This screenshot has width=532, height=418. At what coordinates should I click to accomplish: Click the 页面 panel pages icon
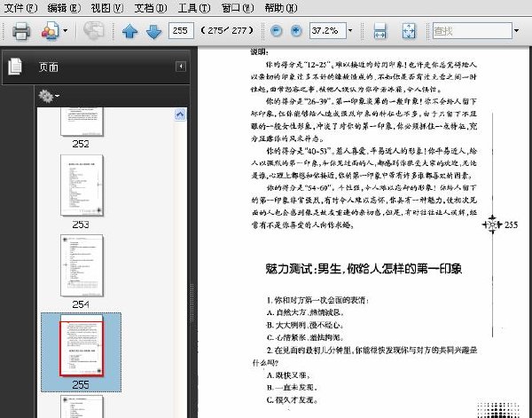[x=15, y=67]
